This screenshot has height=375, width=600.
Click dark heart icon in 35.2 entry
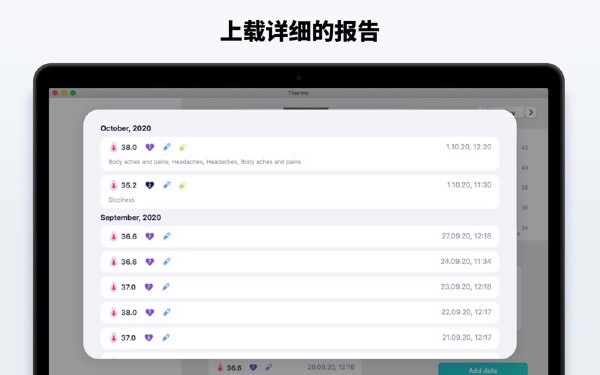pyautogui.click(x=150, y=185)
